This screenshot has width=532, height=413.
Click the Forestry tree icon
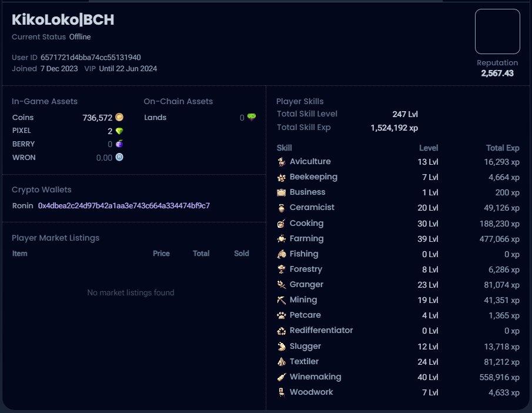pos(281,269)
